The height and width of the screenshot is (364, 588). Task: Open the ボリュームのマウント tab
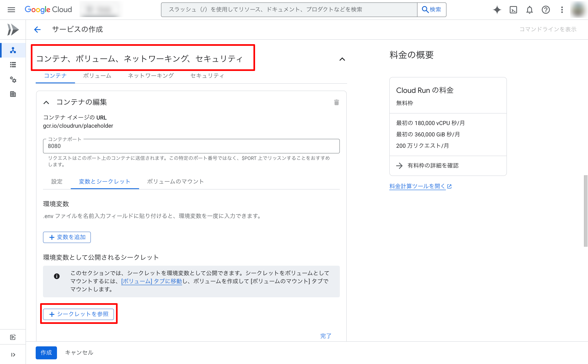point(175,182)
